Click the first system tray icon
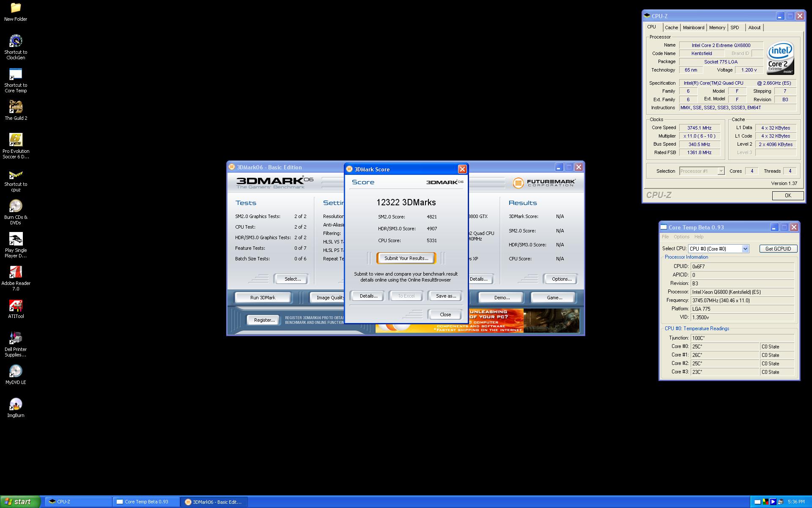The height and width of the screenshot is (508, 812). [757, 502]
